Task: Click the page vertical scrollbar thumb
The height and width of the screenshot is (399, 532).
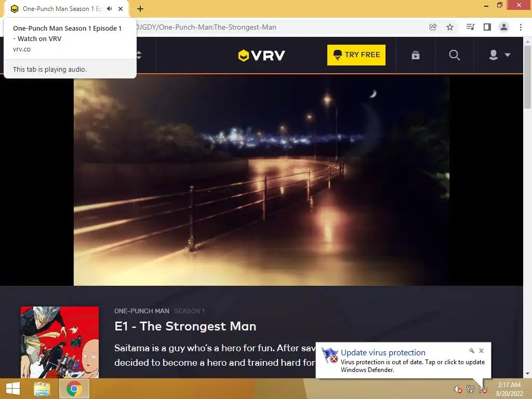Action: coord(527,77)
